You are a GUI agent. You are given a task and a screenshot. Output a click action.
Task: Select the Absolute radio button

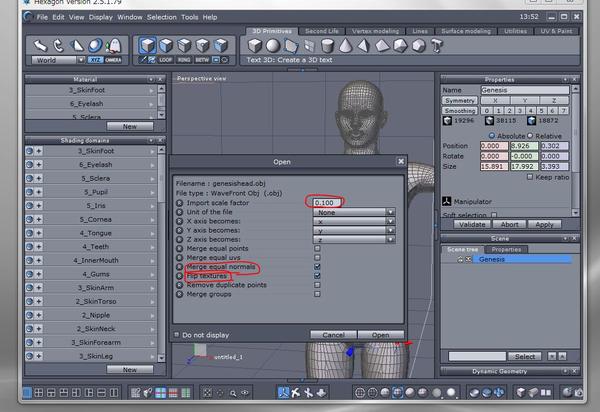point(492,134)
